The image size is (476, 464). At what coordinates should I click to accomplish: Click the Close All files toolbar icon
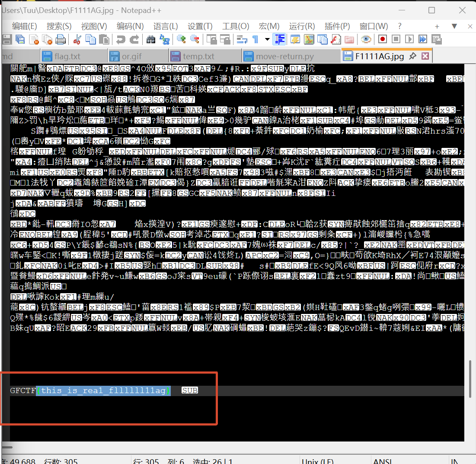[47, 39]
